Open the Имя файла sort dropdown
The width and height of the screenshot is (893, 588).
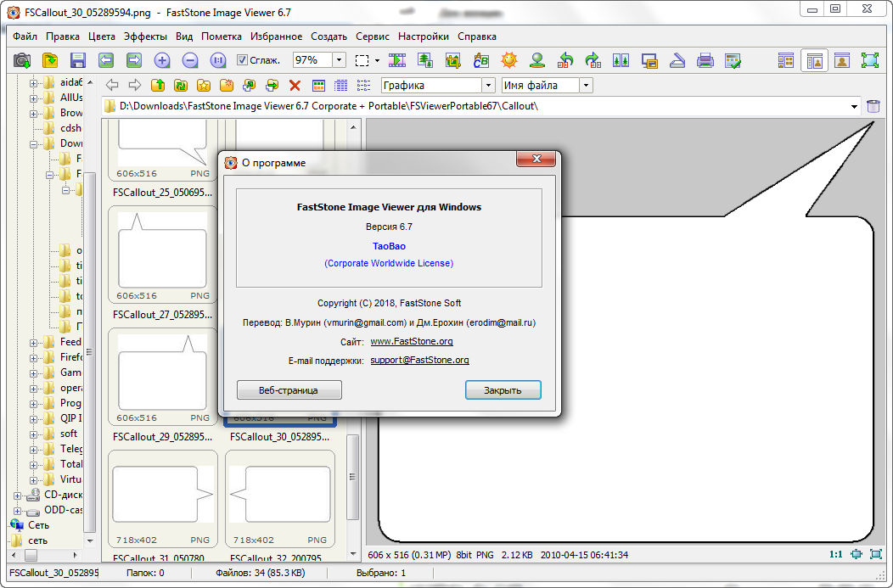click(x=585, y=85)
